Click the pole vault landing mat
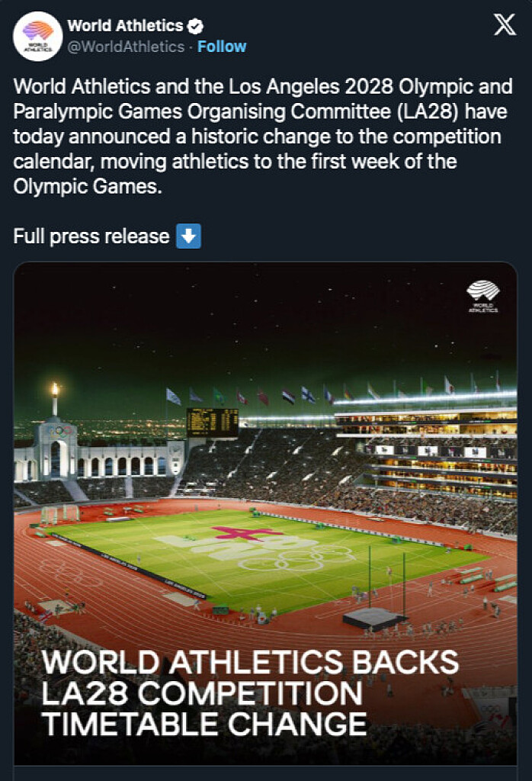532x781 pixels. tap(374, 618)
